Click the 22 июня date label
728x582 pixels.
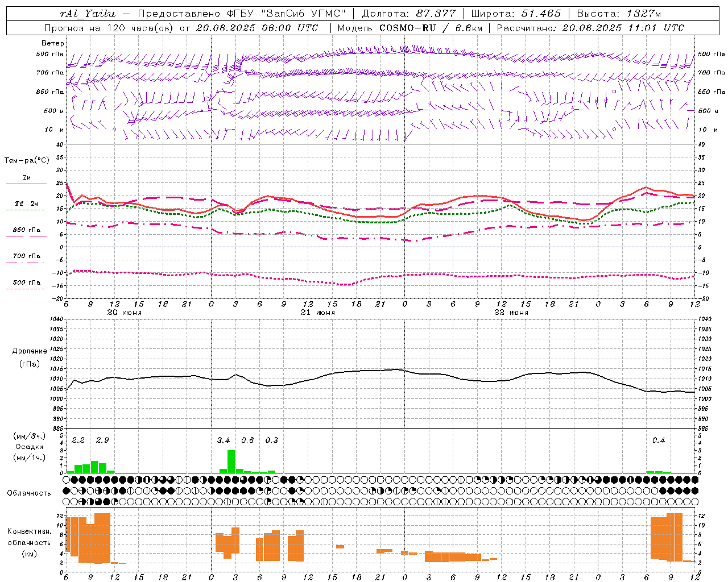pos(511,313)
